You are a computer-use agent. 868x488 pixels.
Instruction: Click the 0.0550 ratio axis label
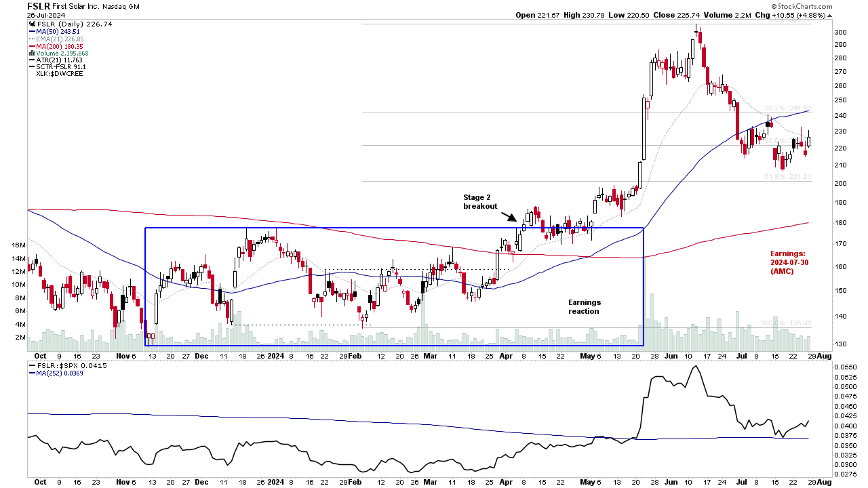[844, 367]
